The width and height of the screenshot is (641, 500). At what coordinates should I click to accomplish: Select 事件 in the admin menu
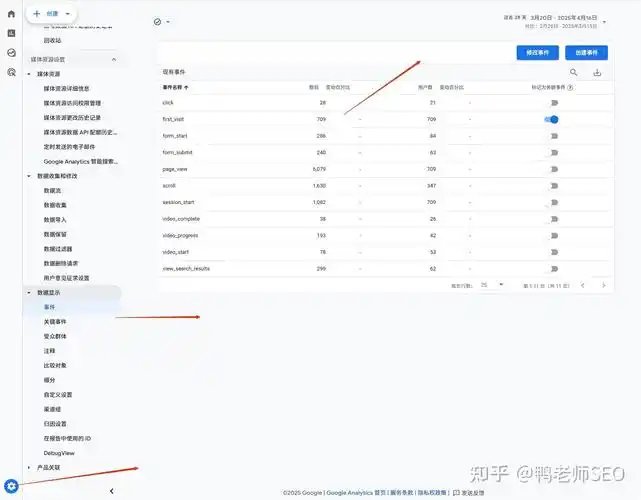pos(49,307)
